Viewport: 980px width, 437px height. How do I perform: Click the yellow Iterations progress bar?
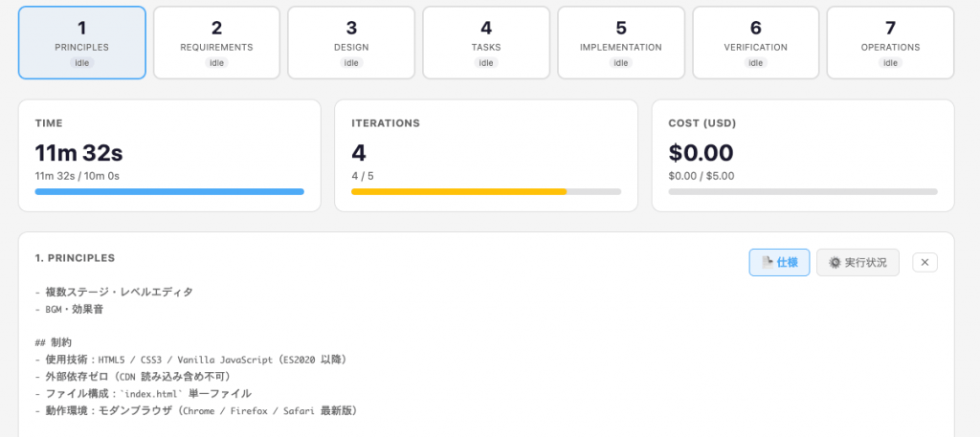pyautogui.click(x=458, y=191)
